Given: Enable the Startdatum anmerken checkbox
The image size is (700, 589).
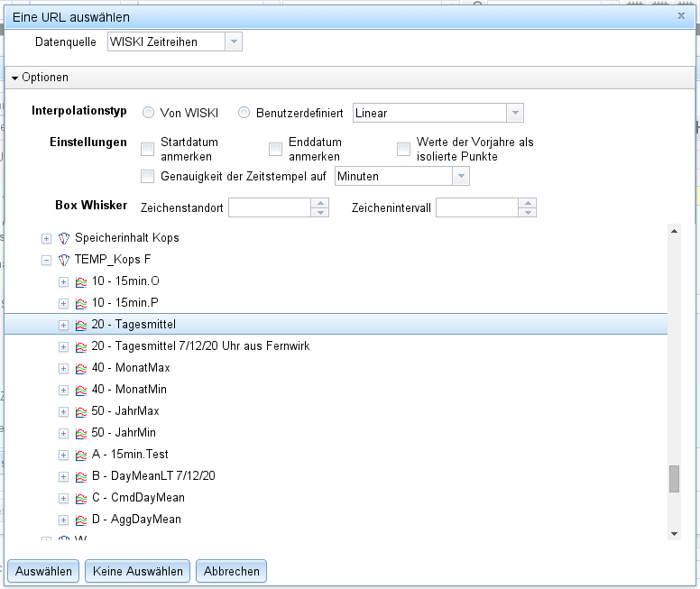Looking at the screenshot, I should pyautogui.click(x=147, y=149).
